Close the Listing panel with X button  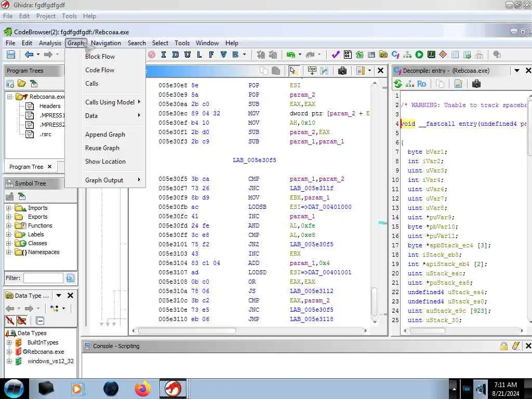point(381,71)
